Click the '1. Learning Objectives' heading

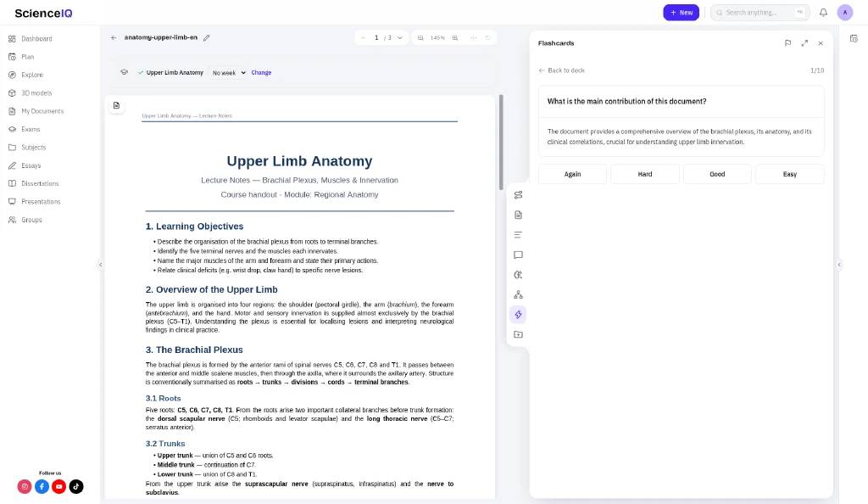[x=194, y=226]
